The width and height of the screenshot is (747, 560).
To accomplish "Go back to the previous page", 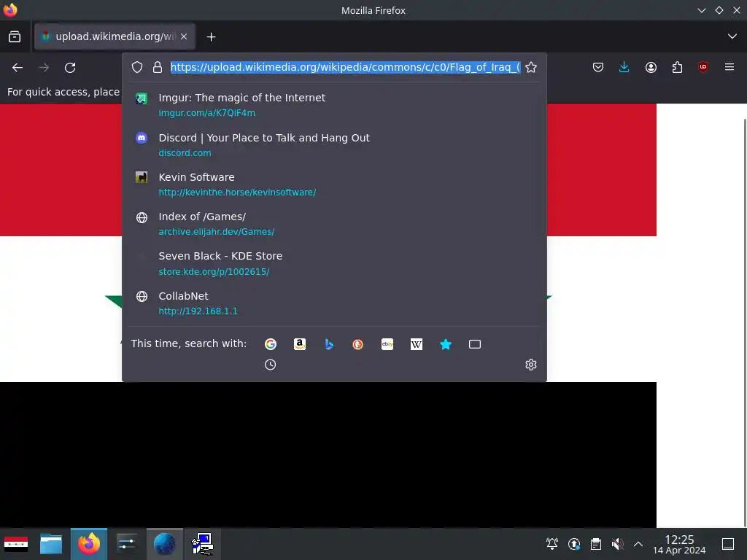I will coord(18,68).
